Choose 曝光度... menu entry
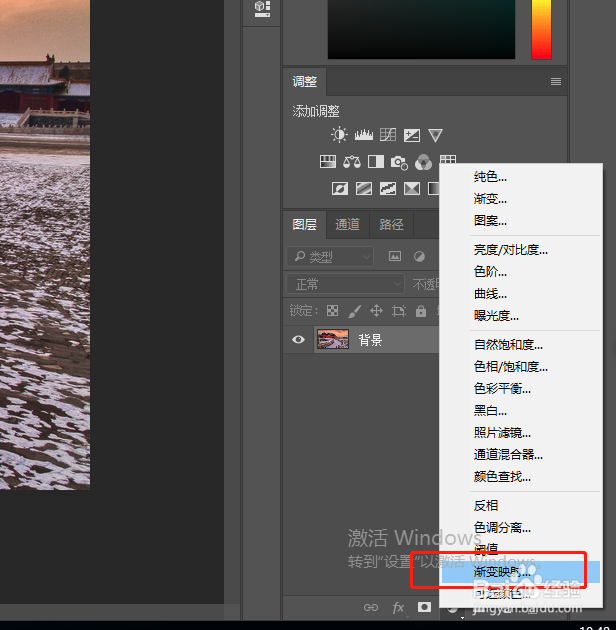The image size is (616, 630). pyautogui.click(x=521, y=316)
